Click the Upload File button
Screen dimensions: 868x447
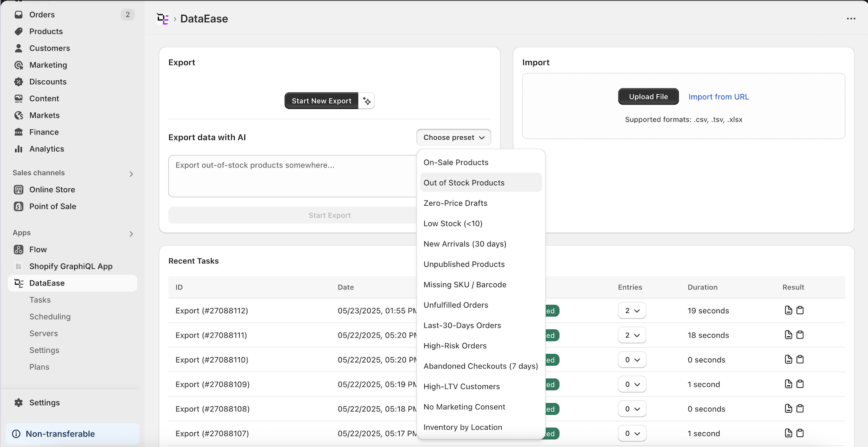coord(648,97)
